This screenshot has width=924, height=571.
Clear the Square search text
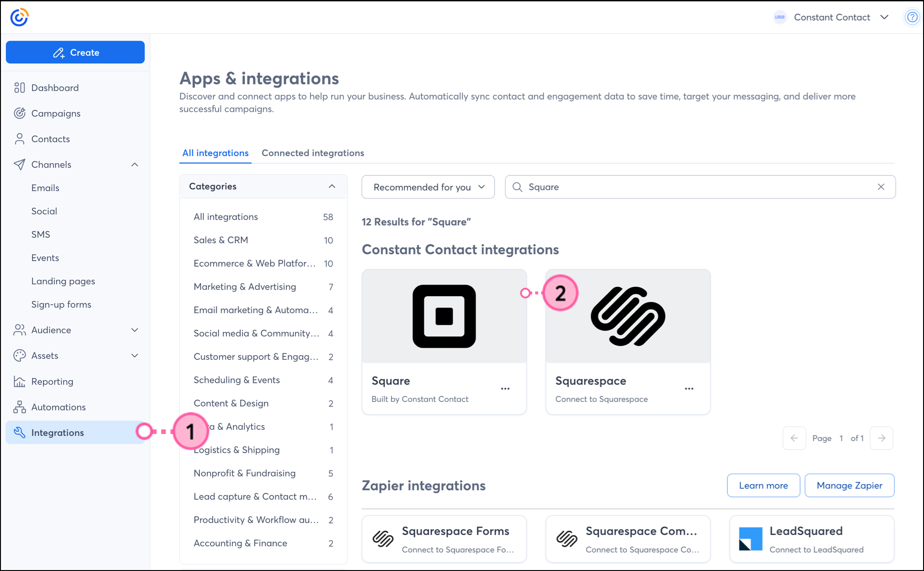point(881,187)
